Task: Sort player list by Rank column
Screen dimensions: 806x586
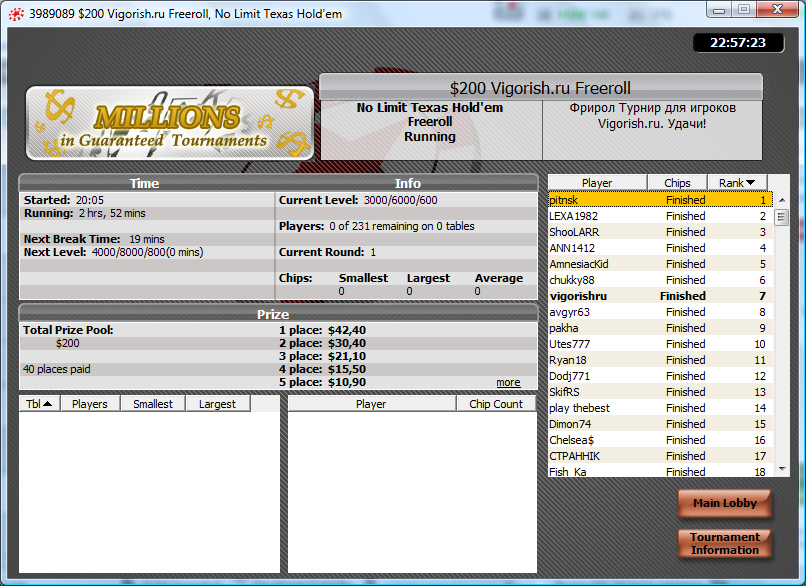Action: (737, 183)
